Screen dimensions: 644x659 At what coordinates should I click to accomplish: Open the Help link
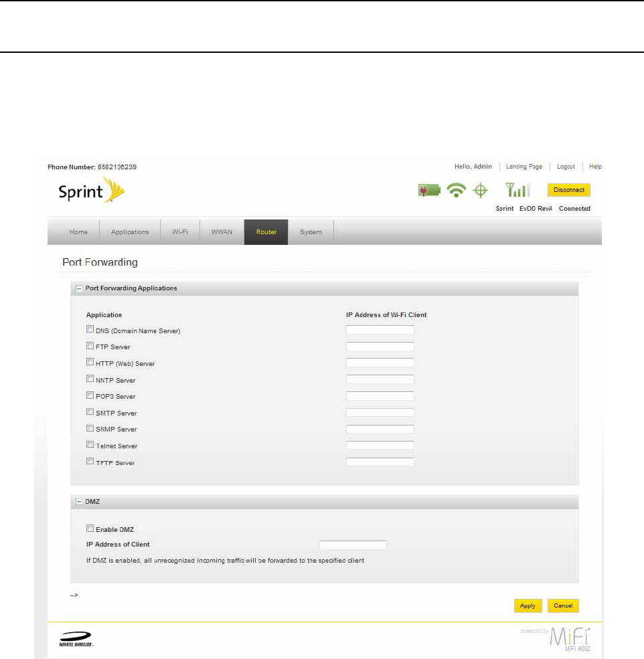[x=595, y=167]
